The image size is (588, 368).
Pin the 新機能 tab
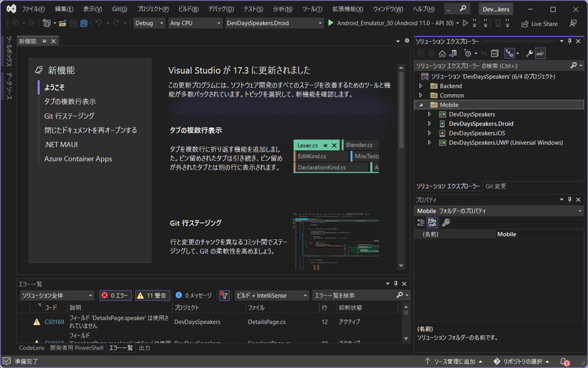click(44, 41)
